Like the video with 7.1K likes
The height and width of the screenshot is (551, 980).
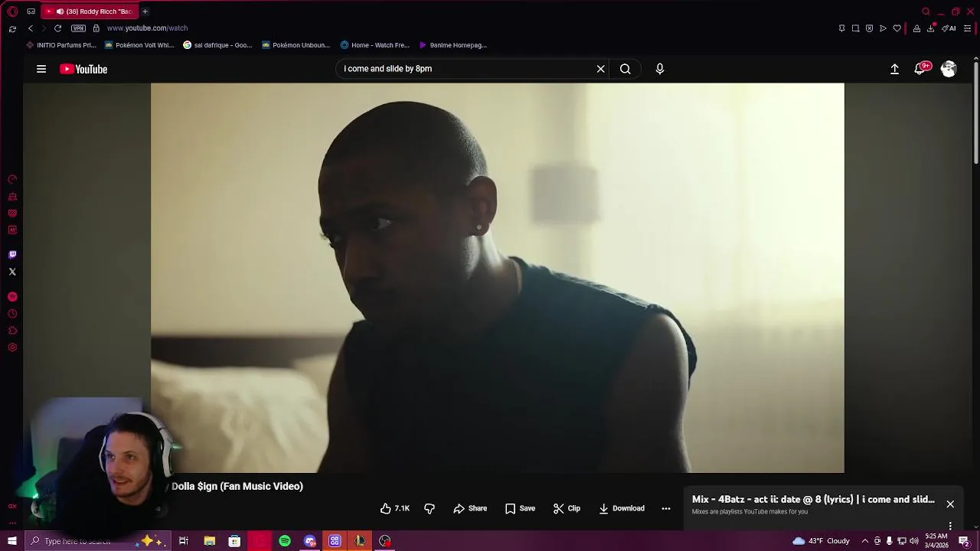tap(395, 508)
